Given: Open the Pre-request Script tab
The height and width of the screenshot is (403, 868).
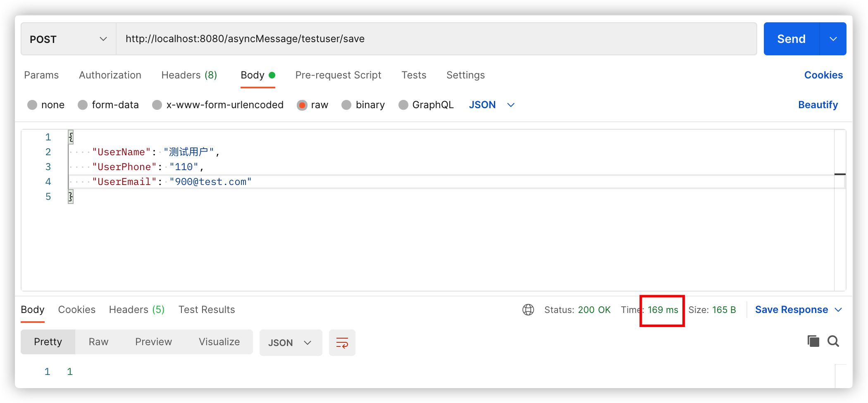Looking at the screenshot, I should [x=338, y=75].
